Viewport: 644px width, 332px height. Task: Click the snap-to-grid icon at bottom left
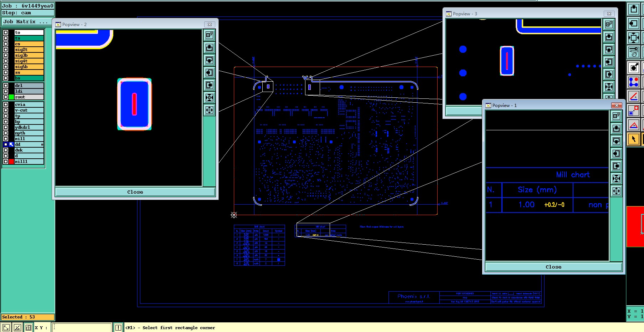[x=29, y=327]
